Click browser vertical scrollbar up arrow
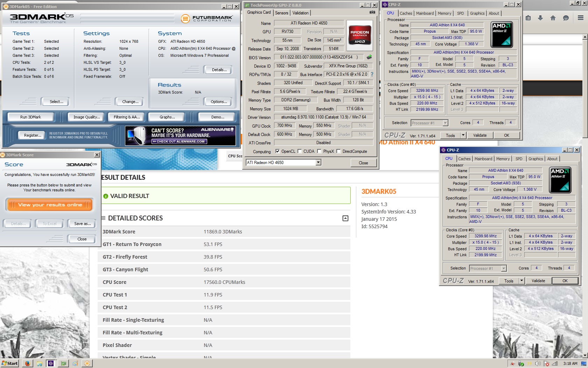The height and width of the screenshot is (368, 588). point(585,37)
